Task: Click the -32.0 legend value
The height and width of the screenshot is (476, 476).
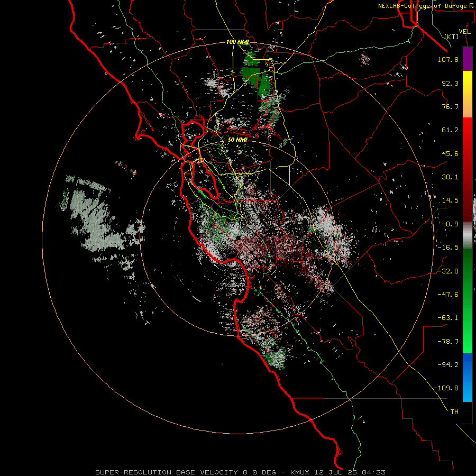Action: click(448, 271)
